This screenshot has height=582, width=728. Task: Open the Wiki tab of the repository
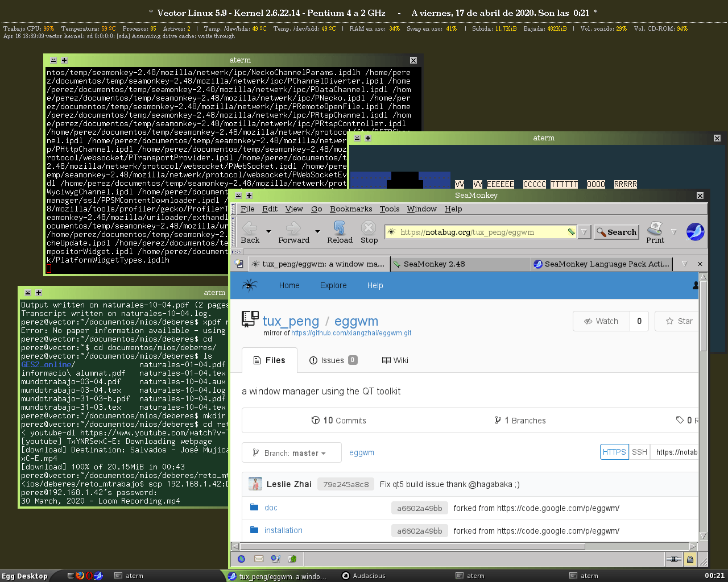(395, 360)
